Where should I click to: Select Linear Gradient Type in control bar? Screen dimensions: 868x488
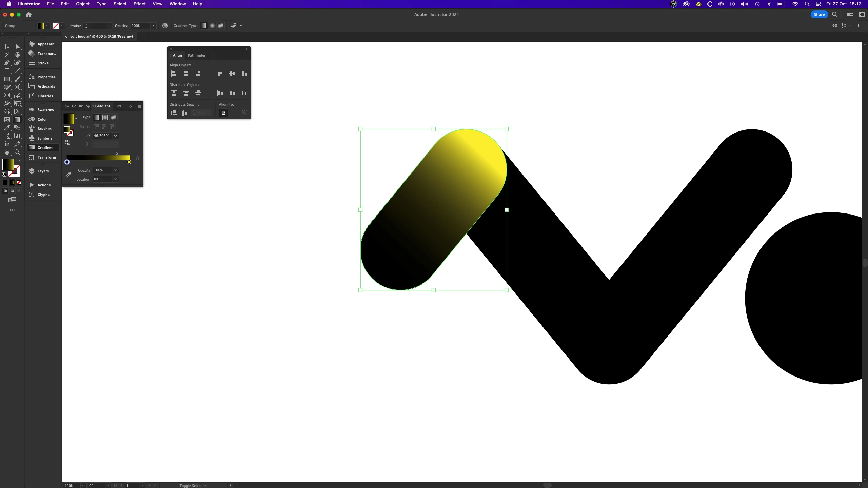pyautogui.click(x=203, y=26)
